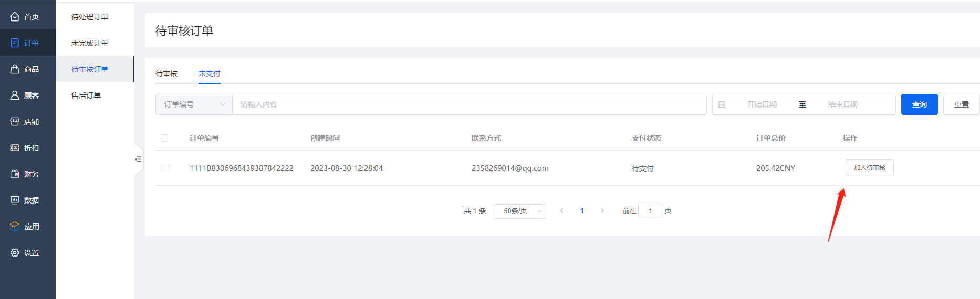
Task: Go to previous page arrow
Action: pos(561,211)
